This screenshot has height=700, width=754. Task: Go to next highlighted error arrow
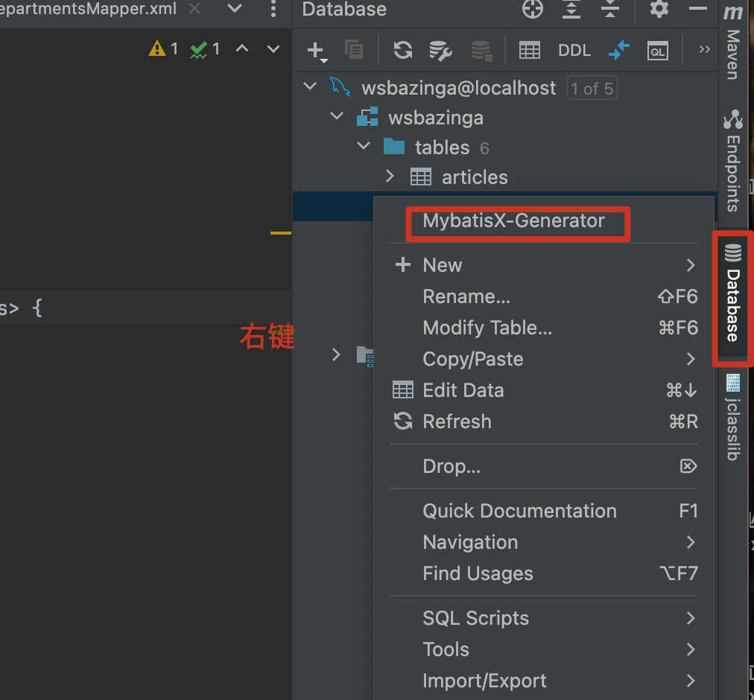pyautogui.click(x=273, y=49)
